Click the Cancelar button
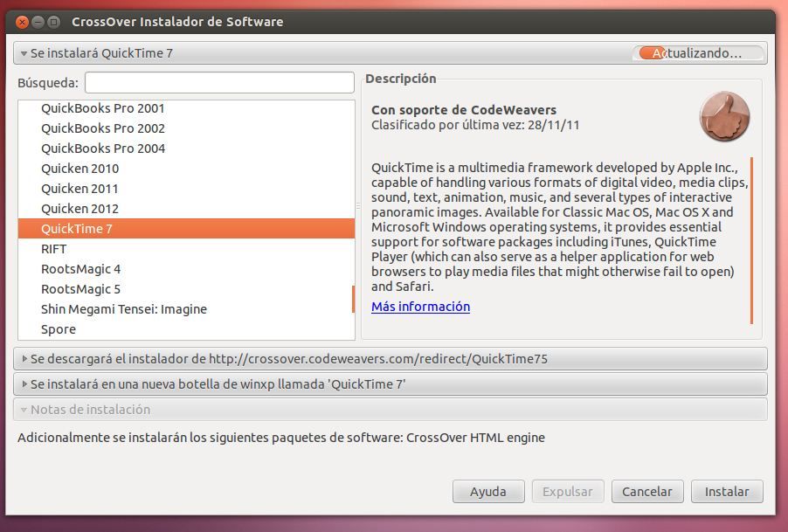 tap(647, 491)
